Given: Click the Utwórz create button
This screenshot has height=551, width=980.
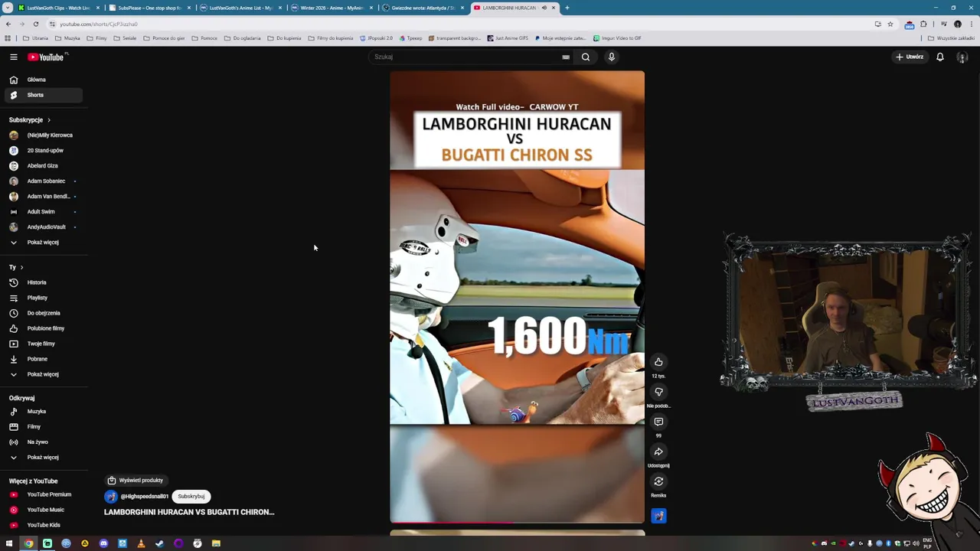Looking at the screenshot, I should [x=910, y=57].
